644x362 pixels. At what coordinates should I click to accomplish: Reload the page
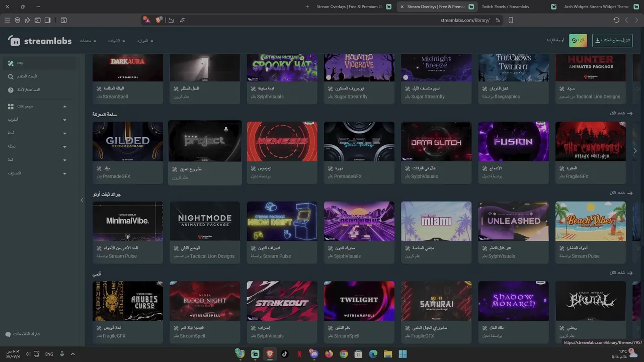click(616, 20)
